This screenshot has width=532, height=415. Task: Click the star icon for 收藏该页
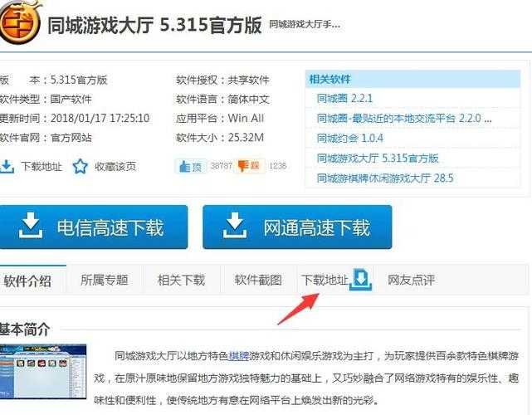coord(80,166)
